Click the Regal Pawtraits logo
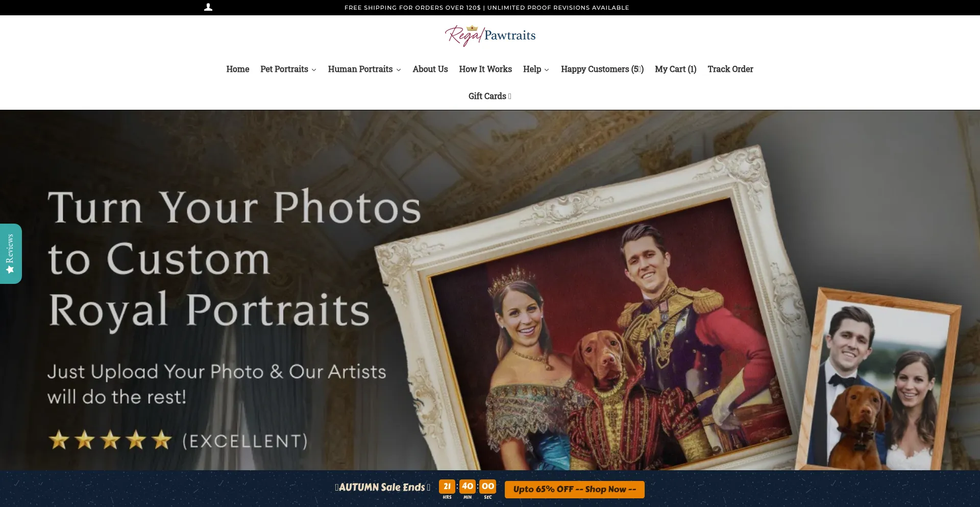The width and height of the screenshot is (980, 507). [490, 35]
